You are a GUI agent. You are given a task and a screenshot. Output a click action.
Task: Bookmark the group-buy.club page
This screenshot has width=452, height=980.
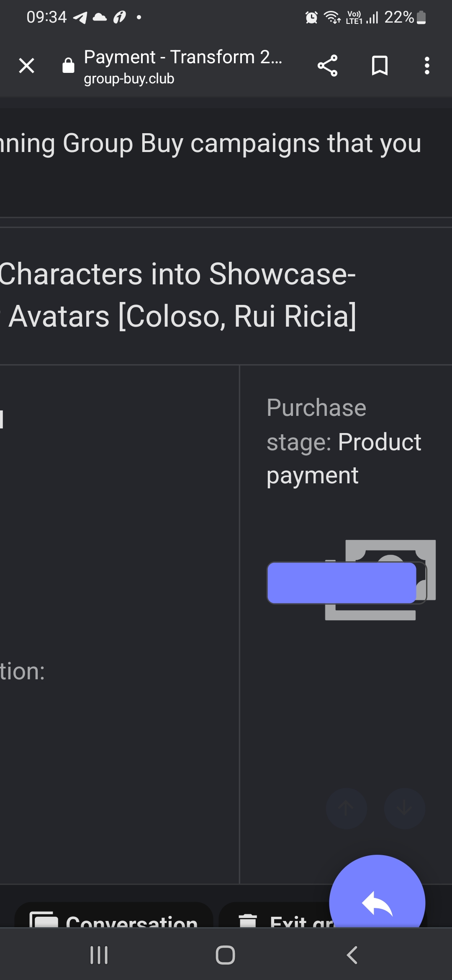[380, 66]
